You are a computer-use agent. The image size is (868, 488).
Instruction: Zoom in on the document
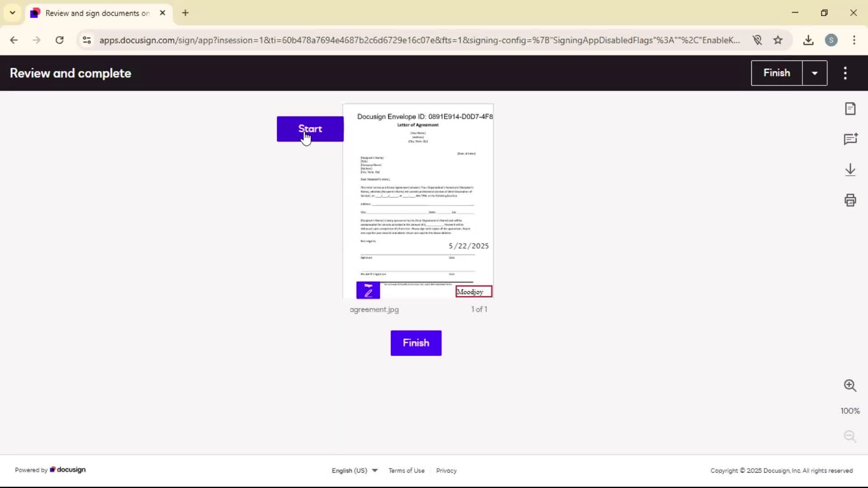(850, 385)
